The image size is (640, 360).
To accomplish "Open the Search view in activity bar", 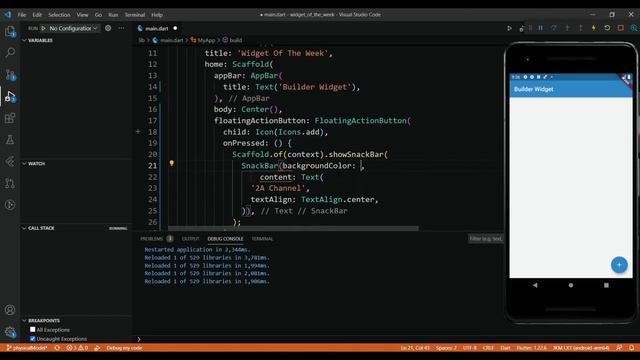I will click(x=10, y=53).
